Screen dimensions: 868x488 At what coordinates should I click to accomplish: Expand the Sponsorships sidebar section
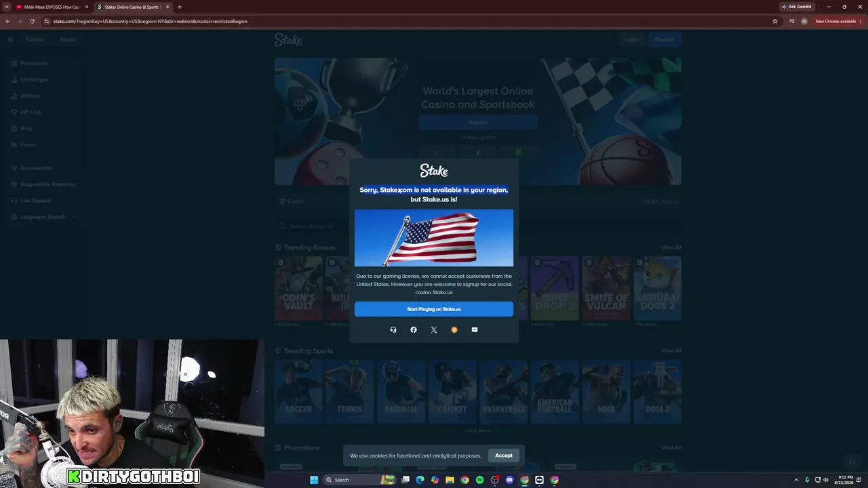click(x=44, y=168)
